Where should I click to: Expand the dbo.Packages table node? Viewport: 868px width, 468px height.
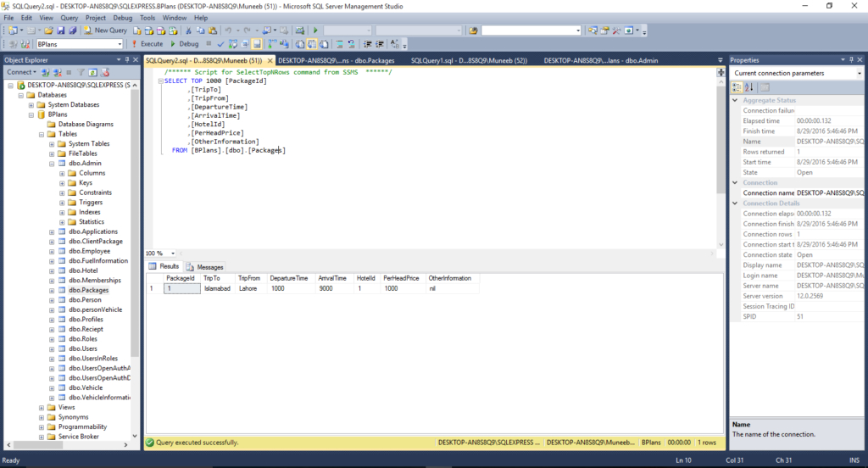coord(52,290)
